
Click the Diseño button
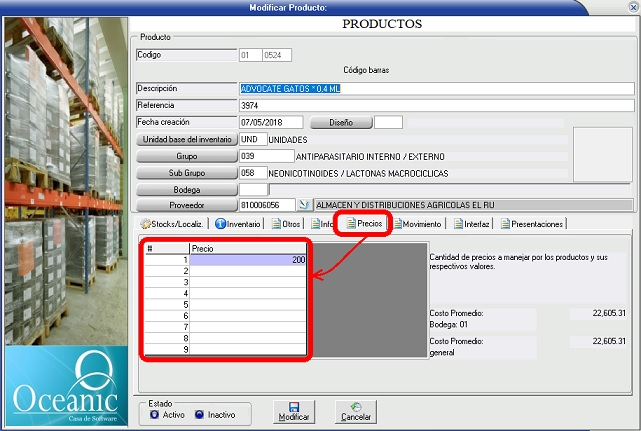341,122
